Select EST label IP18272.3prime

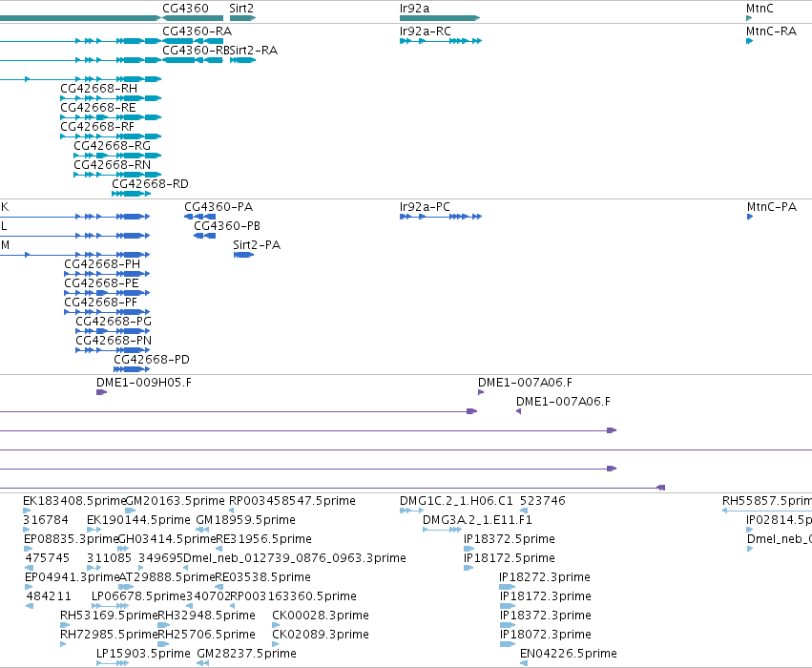coord(545,577)
